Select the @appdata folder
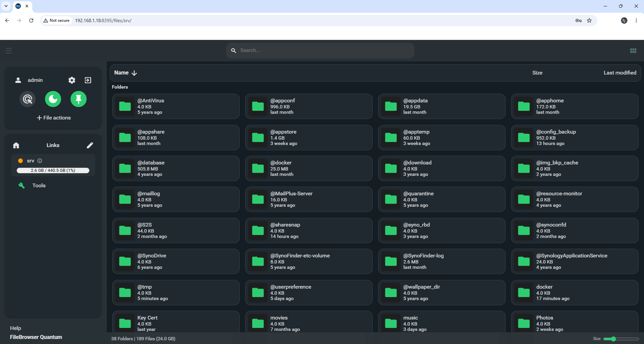The width and height of the screenshot is (644, 344). tap(442, 106)
